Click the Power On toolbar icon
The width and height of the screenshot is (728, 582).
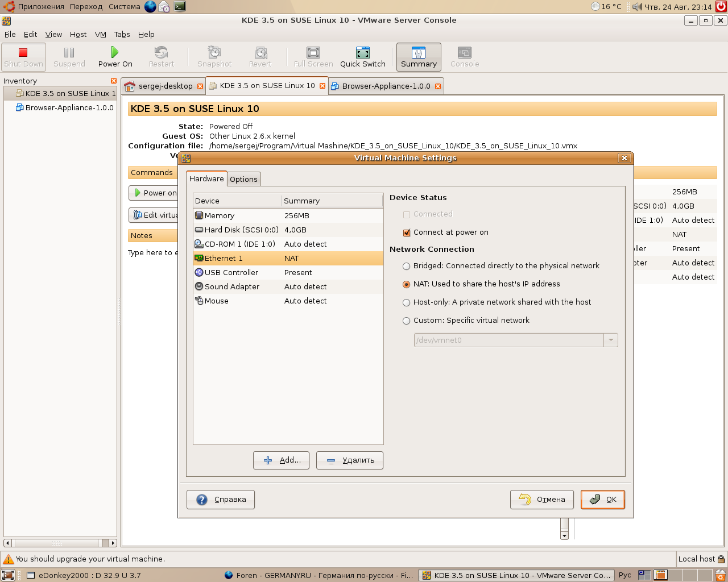[115, 53]
